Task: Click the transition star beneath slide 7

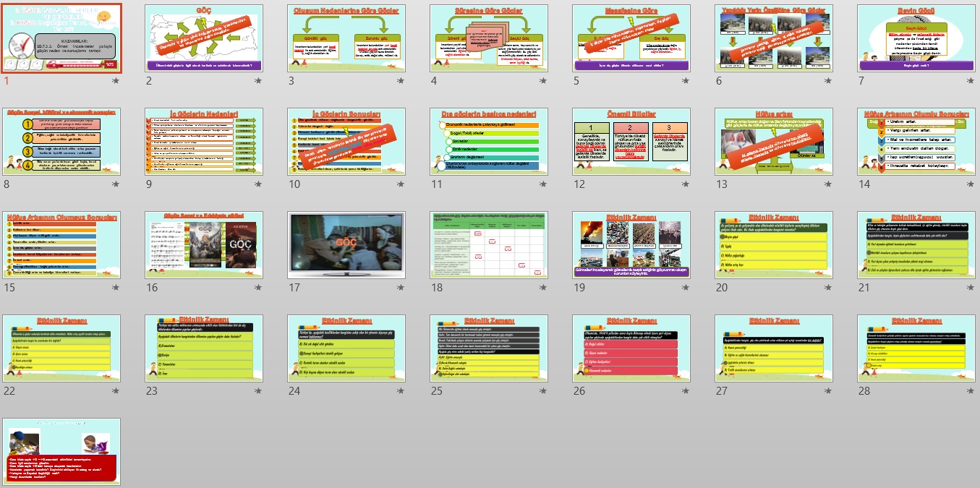Action: tap(971, 82)
